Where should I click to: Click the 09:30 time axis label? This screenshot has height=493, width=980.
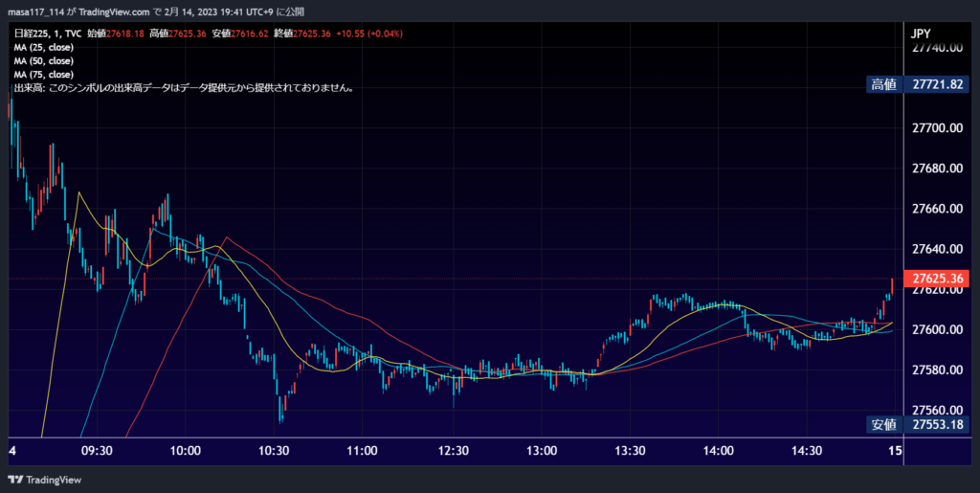tap(97, 451)
